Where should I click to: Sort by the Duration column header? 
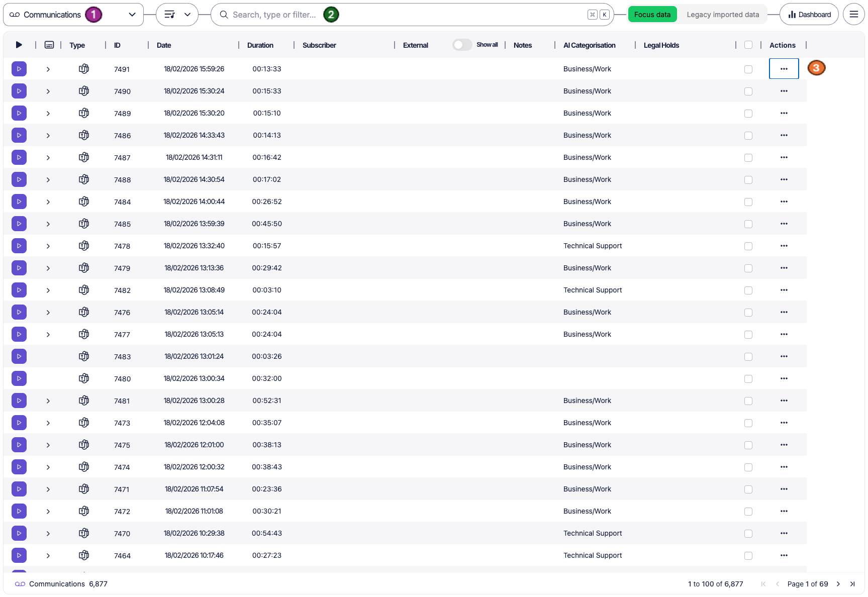tap(260, 45)
